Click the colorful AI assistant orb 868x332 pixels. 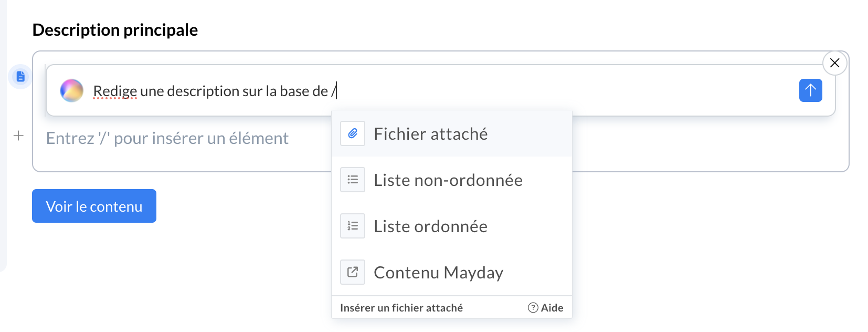click(x=72, y=90)
